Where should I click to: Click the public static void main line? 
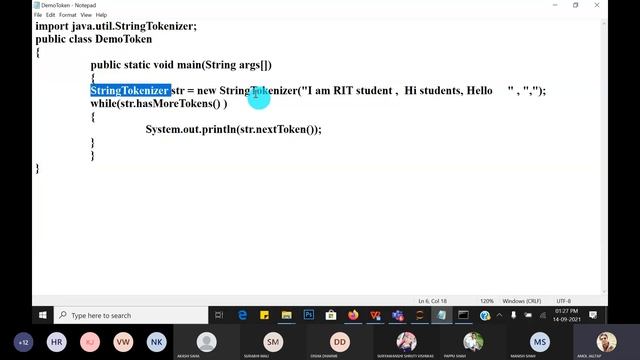coord(181,65)
